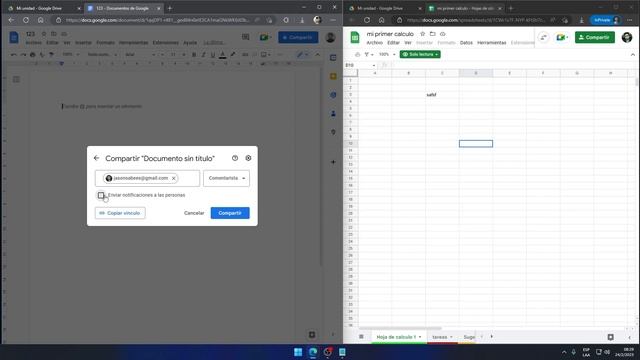
Task: Click the Explore icon in Sheets
Action: point(611,337)
